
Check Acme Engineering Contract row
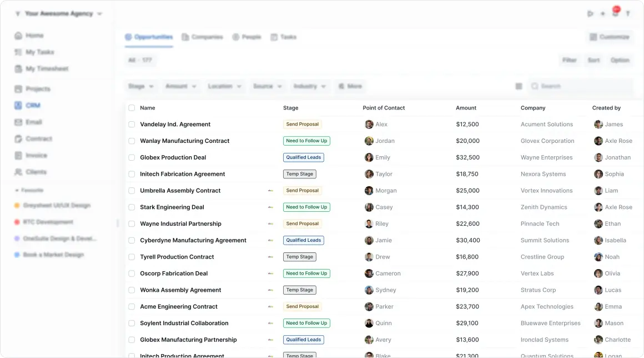point(132,307)
